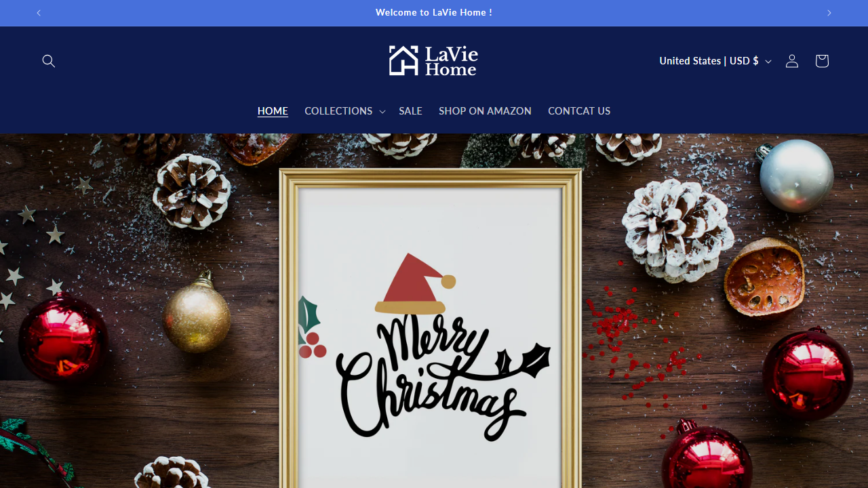Go to the HOME menu item
Screen dimensions: 868x488
coord(273,111)
